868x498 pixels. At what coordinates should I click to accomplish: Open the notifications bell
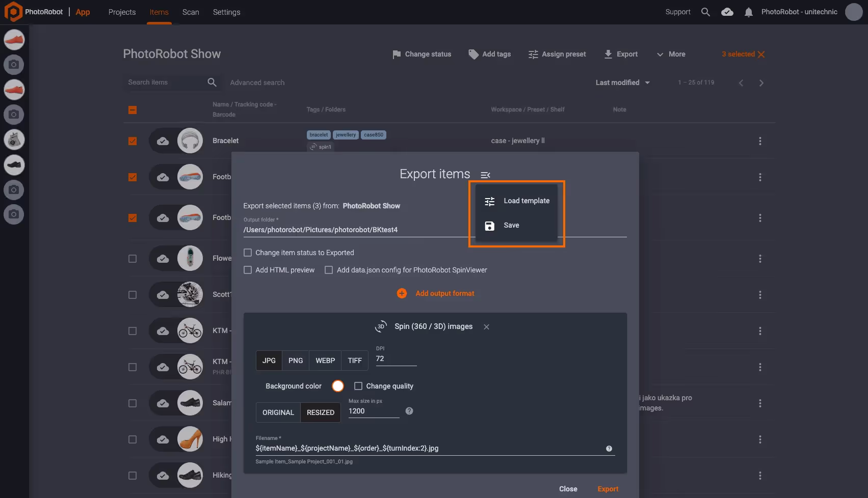click(x=748, y=12)
